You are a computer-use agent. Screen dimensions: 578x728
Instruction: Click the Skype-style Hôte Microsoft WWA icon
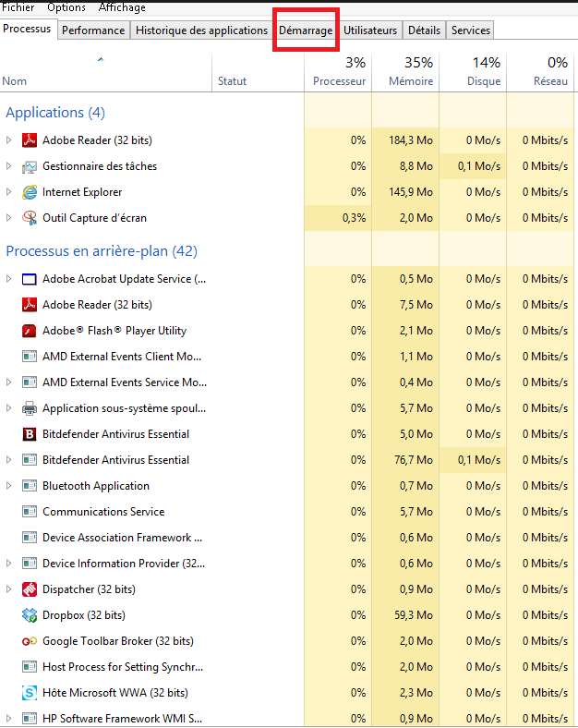(x=30, y=693)
